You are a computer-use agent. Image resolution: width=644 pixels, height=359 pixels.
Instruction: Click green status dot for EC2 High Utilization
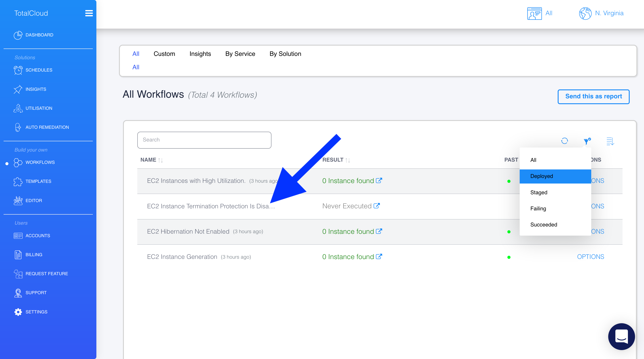point(509,181)
